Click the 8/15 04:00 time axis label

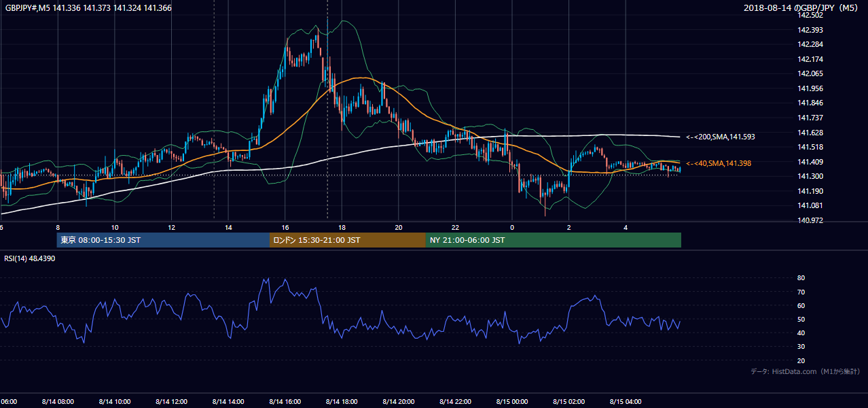[626, 402]
